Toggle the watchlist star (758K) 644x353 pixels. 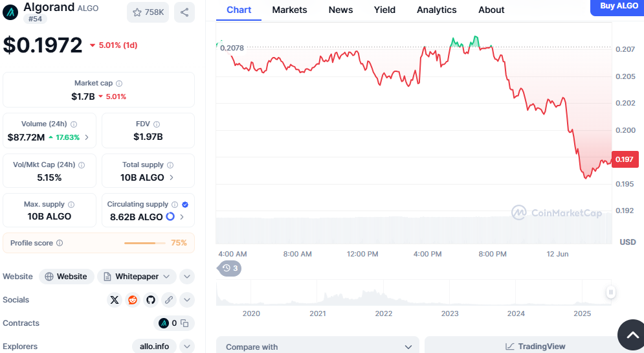coord(148,12)
